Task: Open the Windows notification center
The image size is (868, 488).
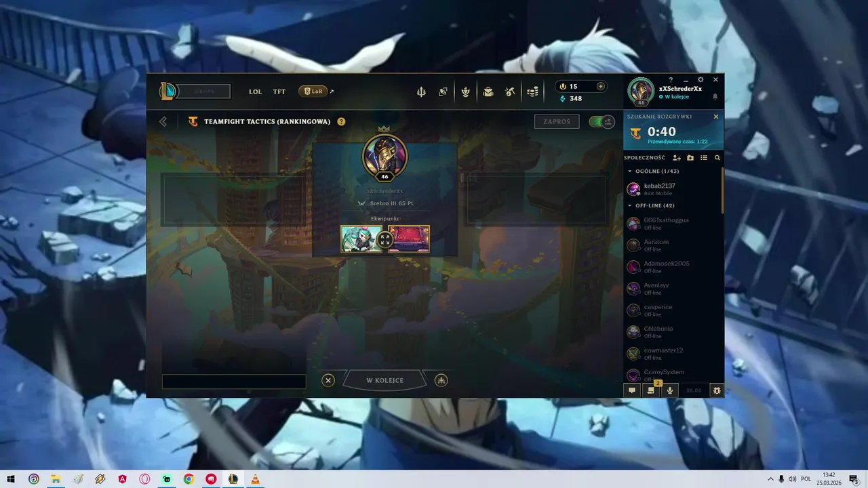Action: click(854, 479)
